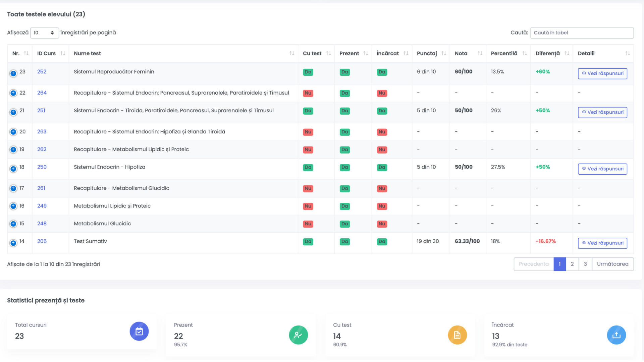
Task: Open the Afișează records-per-page dropdown
Action: pos(45,33)
